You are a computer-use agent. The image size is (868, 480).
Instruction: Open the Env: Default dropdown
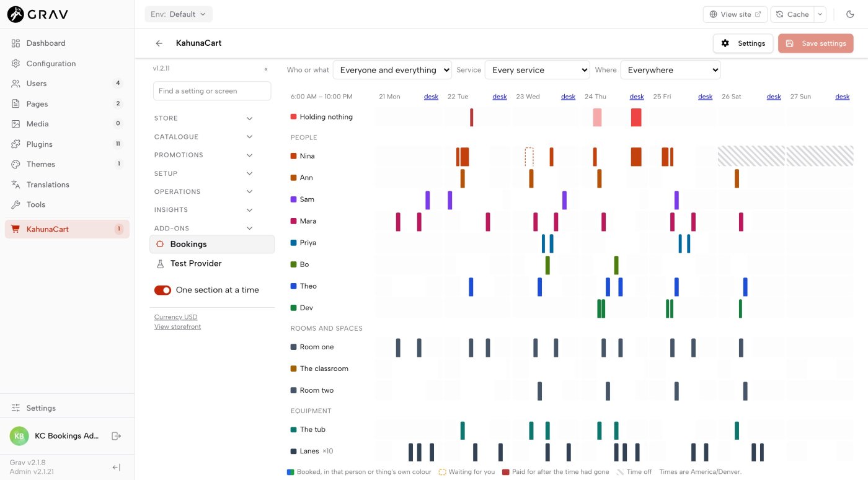tap(179, 14)
